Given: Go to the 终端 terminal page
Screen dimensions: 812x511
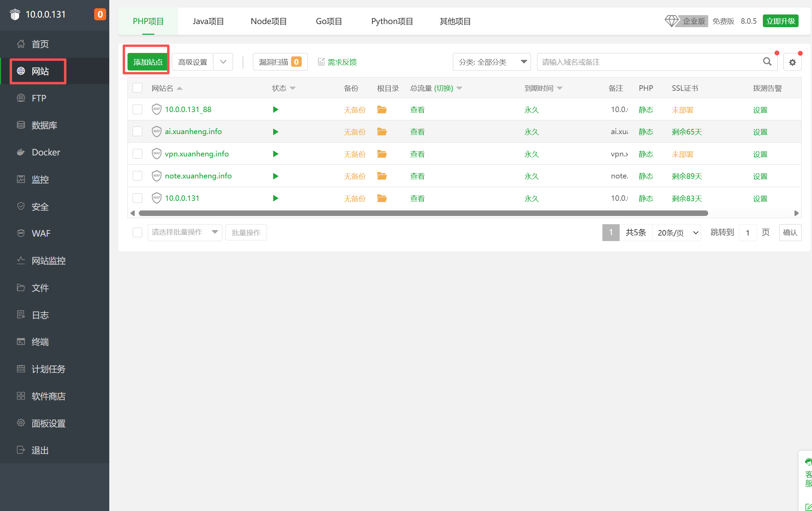Looking at the screenshot, I should [x=40, y=342].
